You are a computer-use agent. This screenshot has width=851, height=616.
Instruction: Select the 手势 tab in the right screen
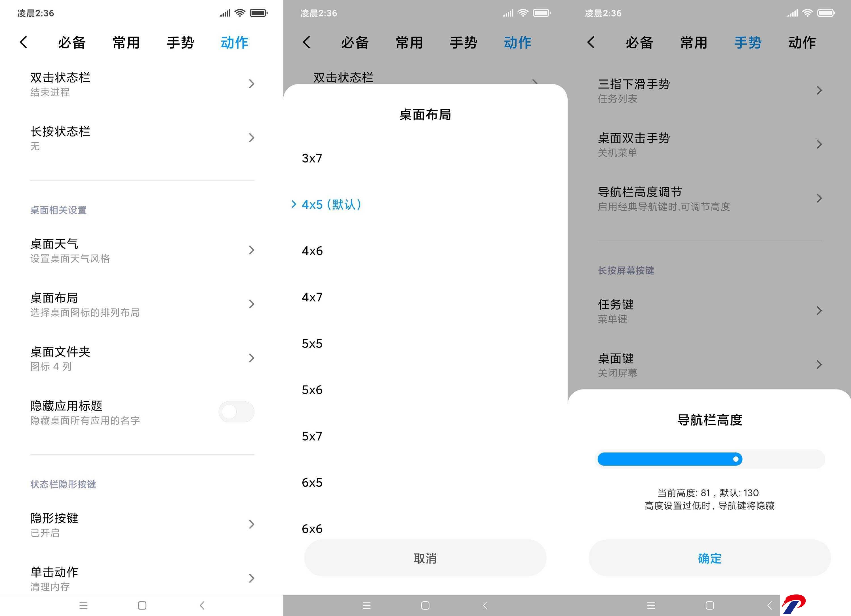pos(748,42)
